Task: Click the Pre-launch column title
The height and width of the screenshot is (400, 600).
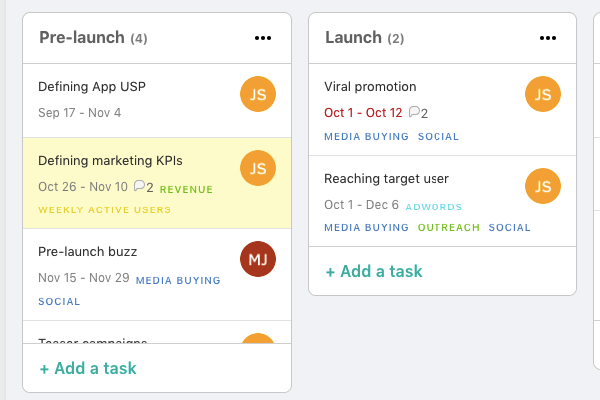Action: coord(82,38)
